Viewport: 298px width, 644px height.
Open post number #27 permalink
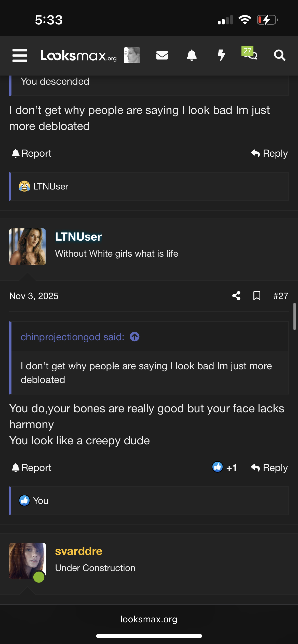click(281, 296)
